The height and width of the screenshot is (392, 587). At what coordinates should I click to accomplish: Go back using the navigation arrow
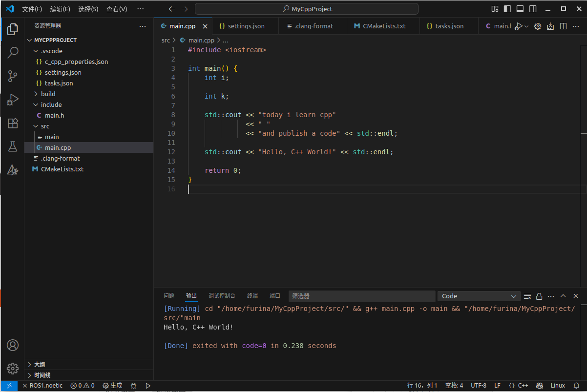click(171, 9)
